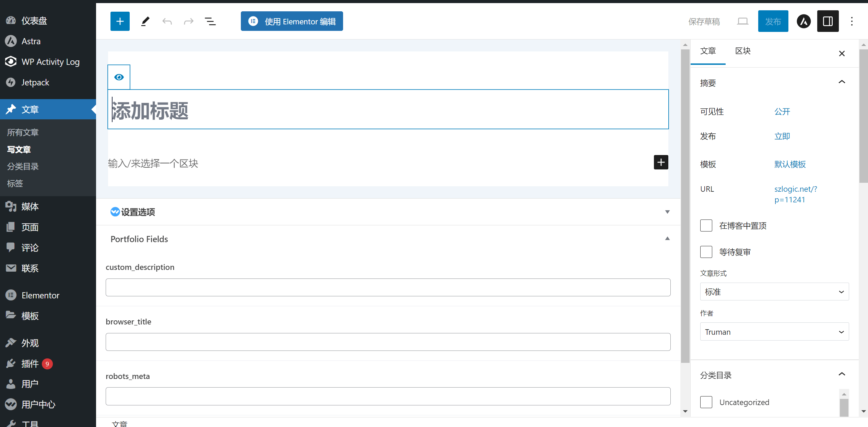
Task: Click the robots_meta input field
Action: pos(388,396)
